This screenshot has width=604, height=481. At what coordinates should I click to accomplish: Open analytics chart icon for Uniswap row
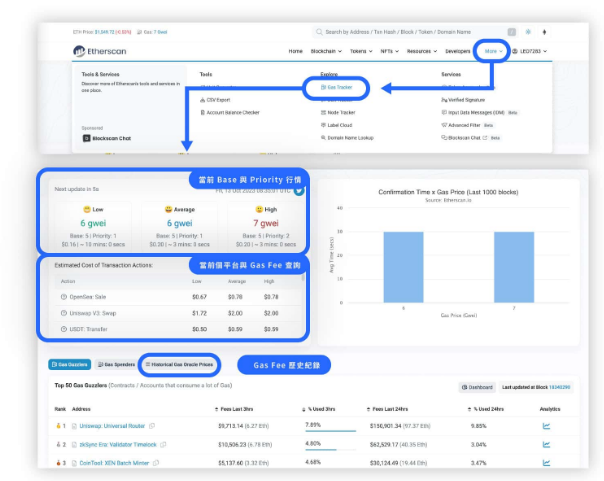546,426
